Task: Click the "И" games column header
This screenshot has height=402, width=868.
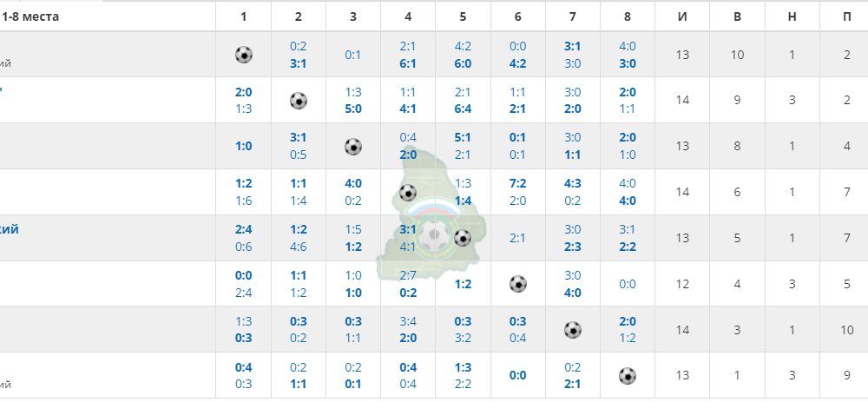Action: point(682,16)
